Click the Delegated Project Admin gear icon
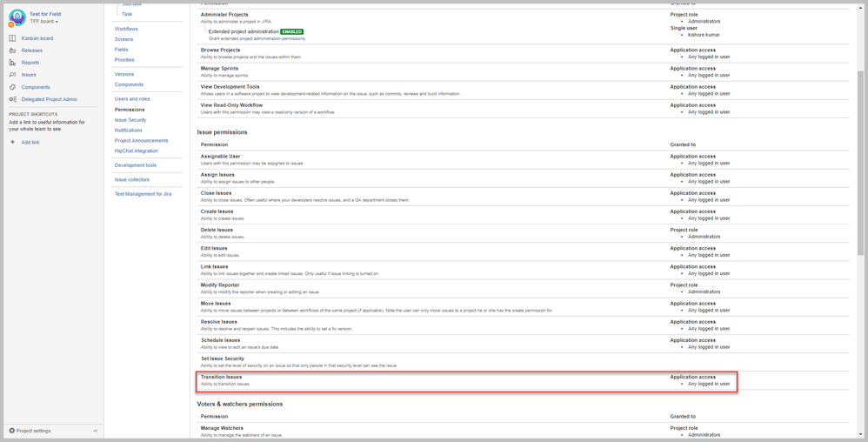The height and width of the screenshot is (442, 868). point(12,100)
